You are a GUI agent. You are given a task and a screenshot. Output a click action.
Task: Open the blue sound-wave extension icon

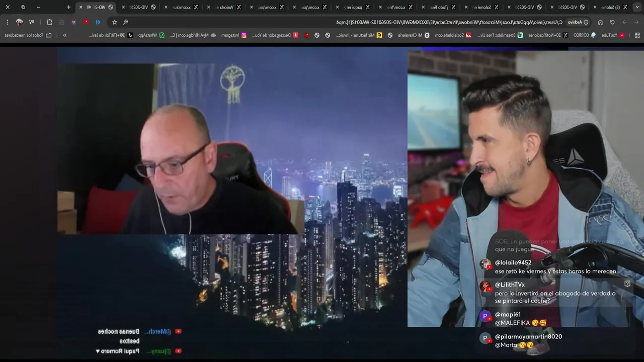[x=98, y=22]
